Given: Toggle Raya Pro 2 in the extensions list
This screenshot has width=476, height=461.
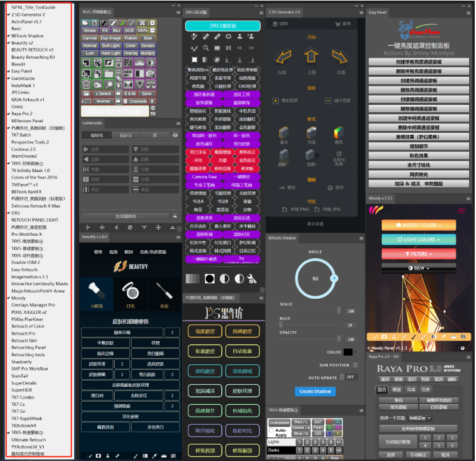Looking at the screenshot, I should (22, 114).
